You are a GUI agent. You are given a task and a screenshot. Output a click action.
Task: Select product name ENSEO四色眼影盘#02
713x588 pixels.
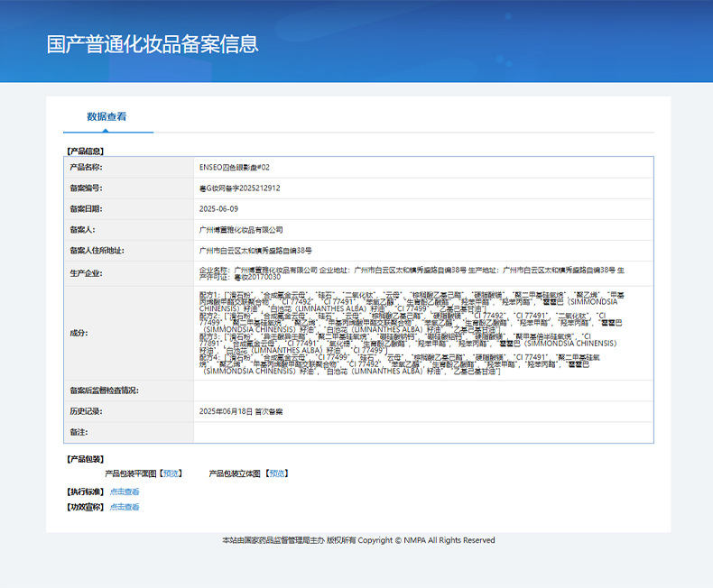click(x=234, y=167)
